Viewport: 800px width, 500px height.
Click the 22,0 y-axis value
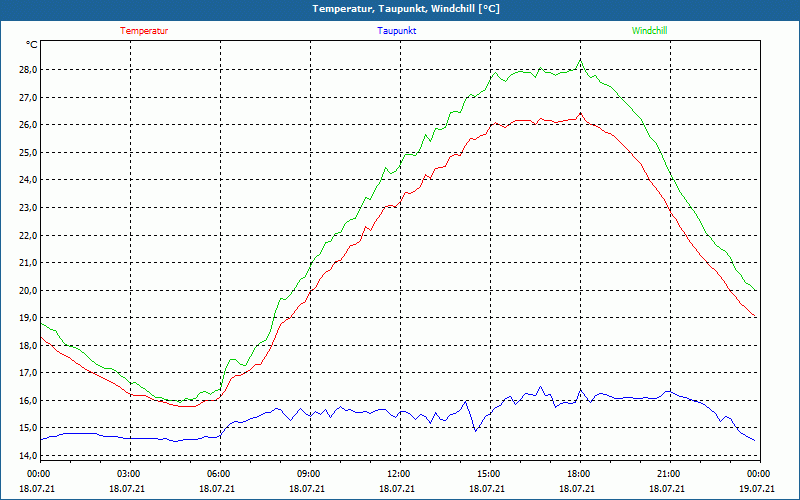[28, 235]
